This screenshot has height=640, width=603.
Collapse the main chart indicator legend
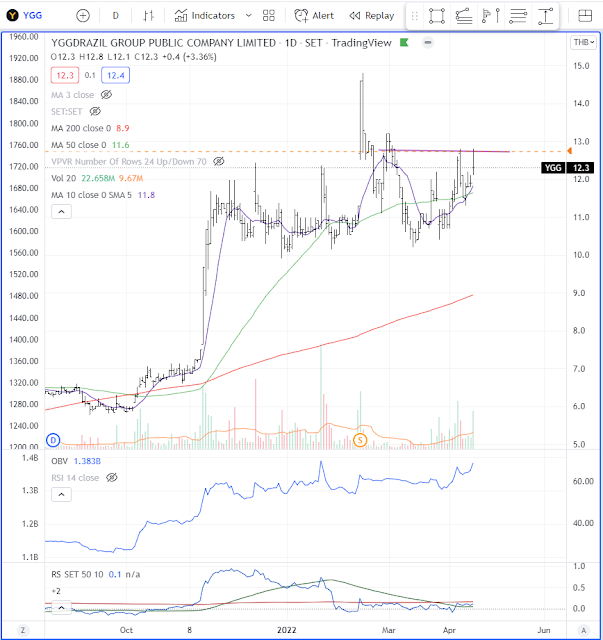coord(61,211)
